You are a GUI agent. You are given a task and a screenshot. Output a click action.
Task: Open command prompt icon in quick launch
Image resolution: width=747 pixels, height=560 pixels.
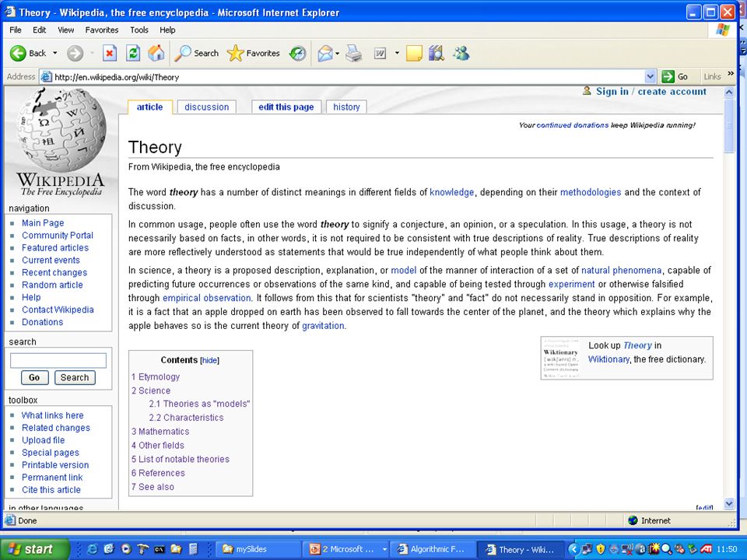(160, 549)
